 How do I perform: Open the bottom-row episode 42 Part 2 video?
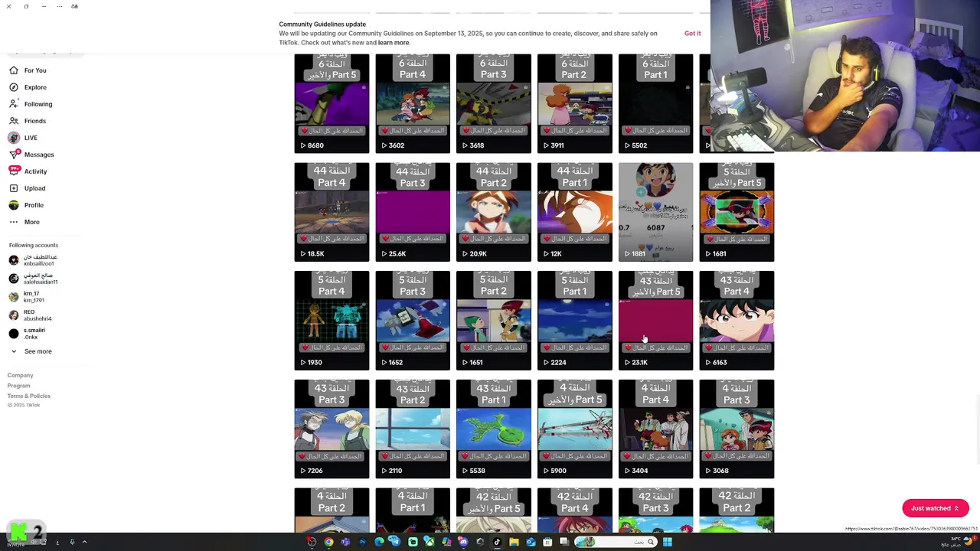click(x=737, y=510)
